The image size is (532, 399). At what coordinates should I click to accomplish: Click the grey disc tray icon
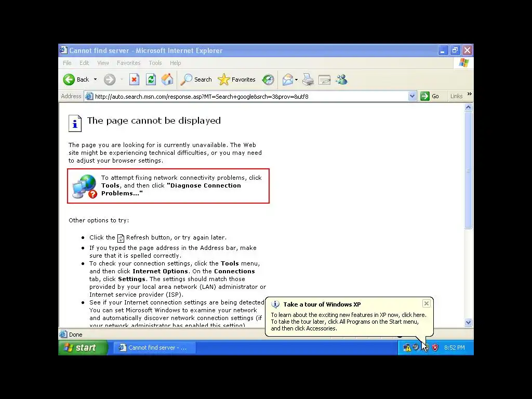pyautogui.click(x=416, y=348)
